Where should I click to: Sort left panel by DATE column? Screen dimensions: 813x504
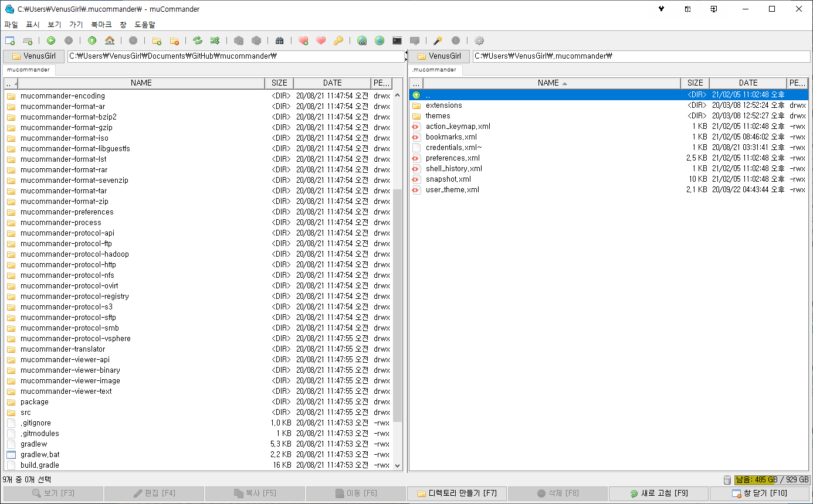click(x=332, y=83)
